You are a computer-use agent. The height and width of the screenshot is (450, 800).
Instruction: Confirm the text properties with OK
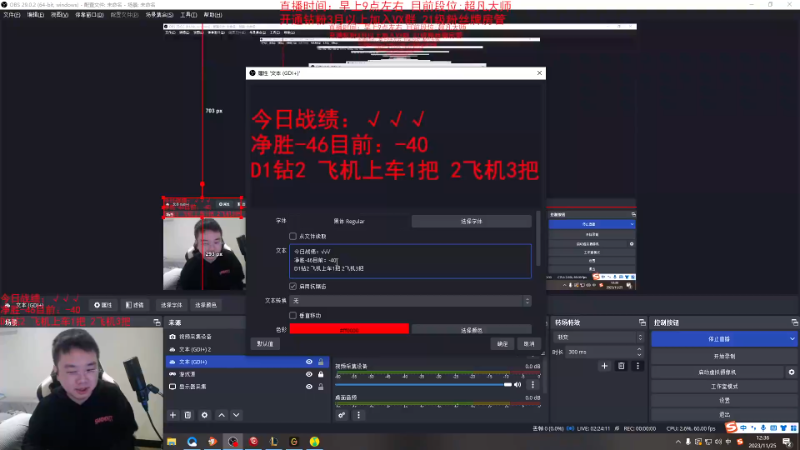tap(503, 344)
